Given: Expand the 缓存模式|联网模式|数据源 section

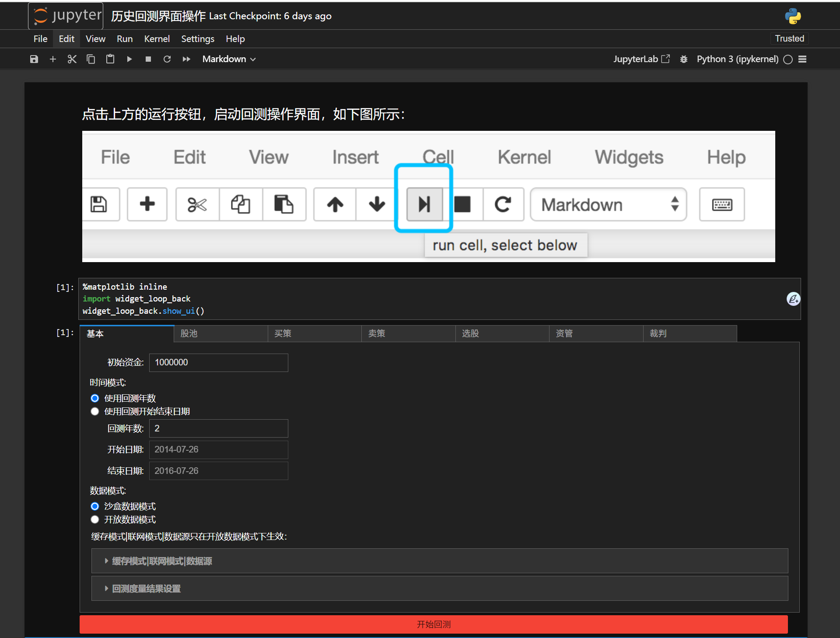Looking at the screenshot, I should 162,561.
